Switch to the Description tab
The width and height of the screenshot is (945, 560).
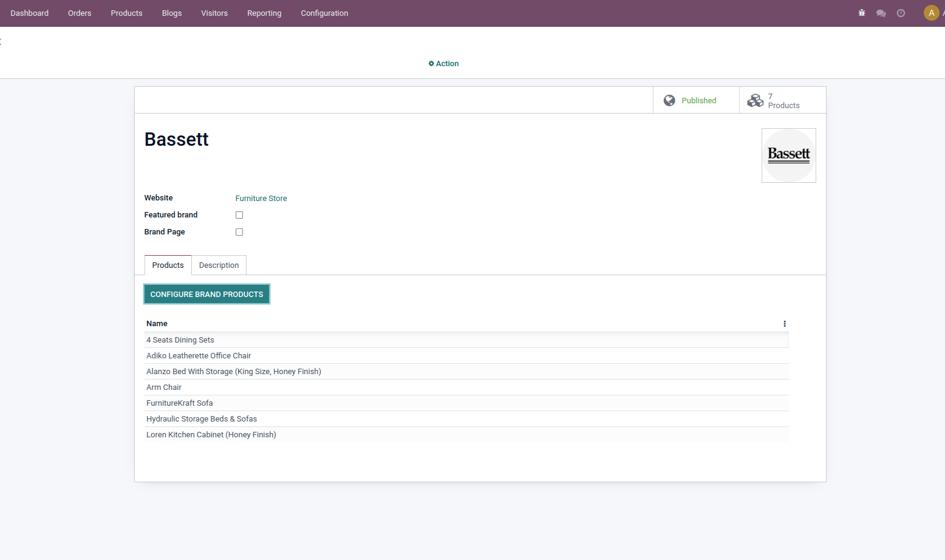(x=219, y=265)
